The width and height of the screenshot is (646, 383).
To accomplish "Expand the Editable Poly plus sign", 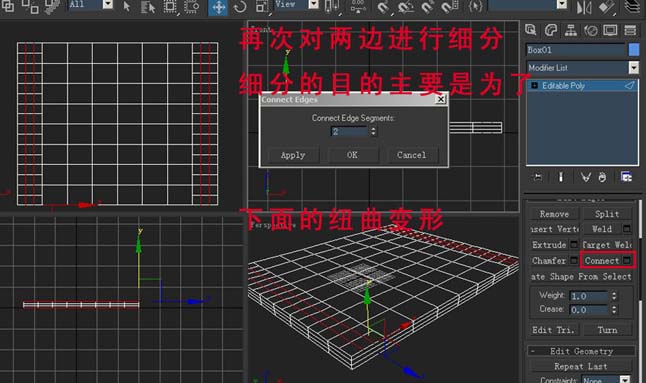I will [534, 86].
